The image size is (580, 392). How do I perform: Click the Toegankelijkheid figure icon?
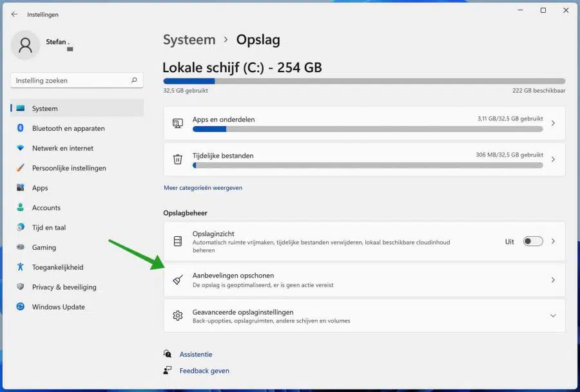[21, 266]
